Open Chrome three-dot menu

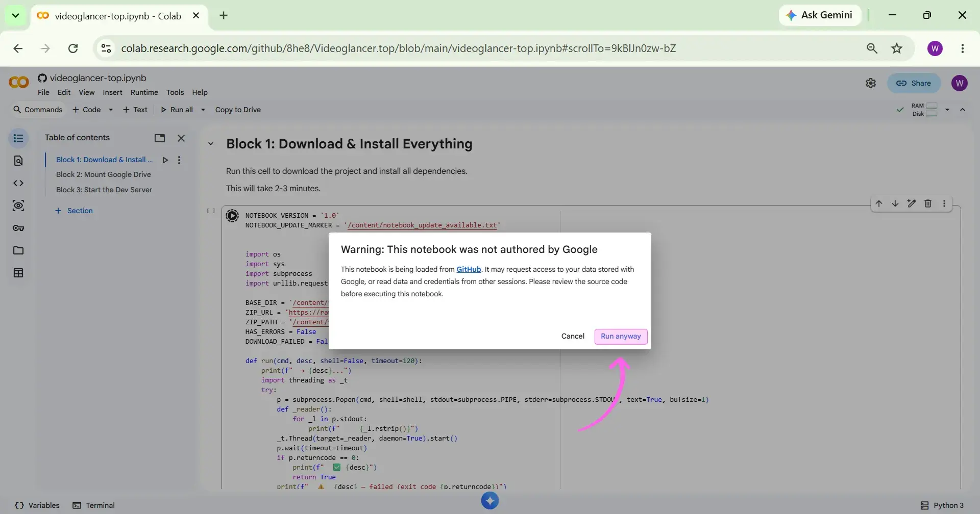[963, 48]
